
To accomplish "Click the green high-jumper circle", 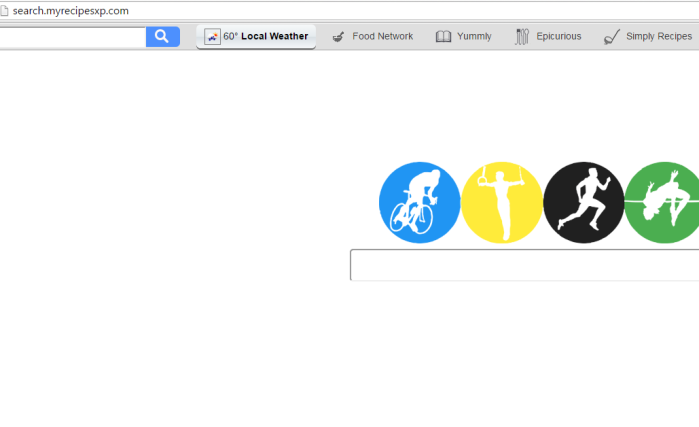I will tap(662, 202).
